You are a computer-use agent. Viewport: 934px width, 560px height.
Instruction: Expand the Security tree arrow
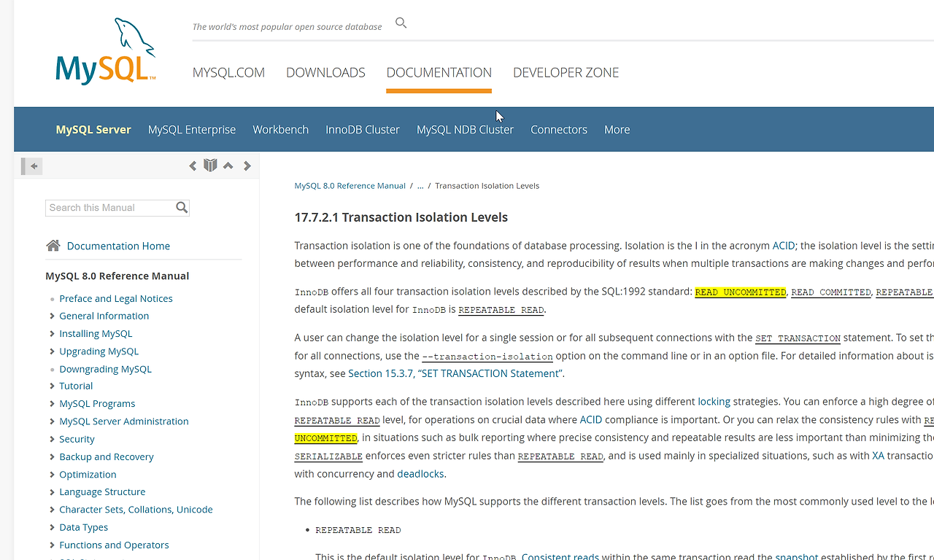point(52,439)
